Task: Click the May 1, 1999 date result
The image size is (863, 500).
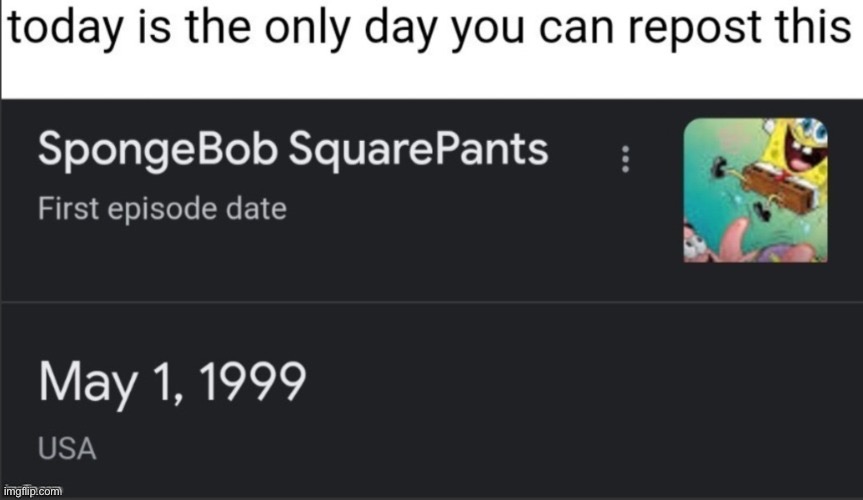Action: 172,383
